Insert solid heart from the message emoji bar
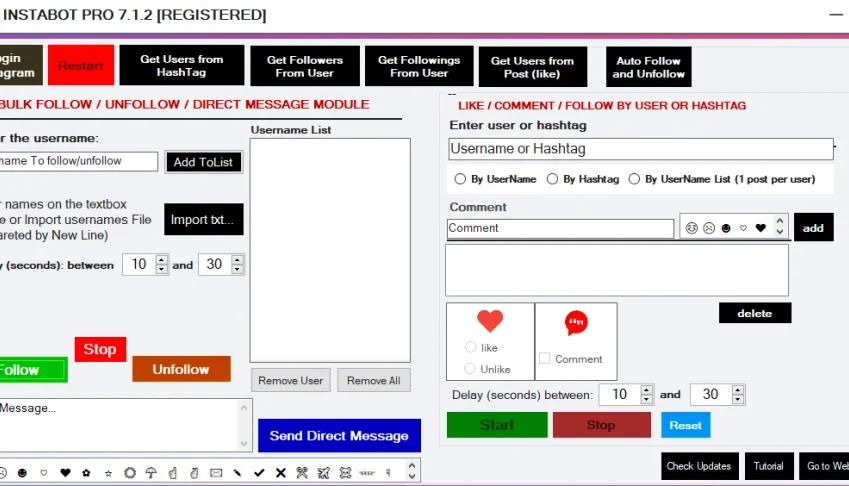This screenshot has height=486, width=849. [x=66, y=473]
